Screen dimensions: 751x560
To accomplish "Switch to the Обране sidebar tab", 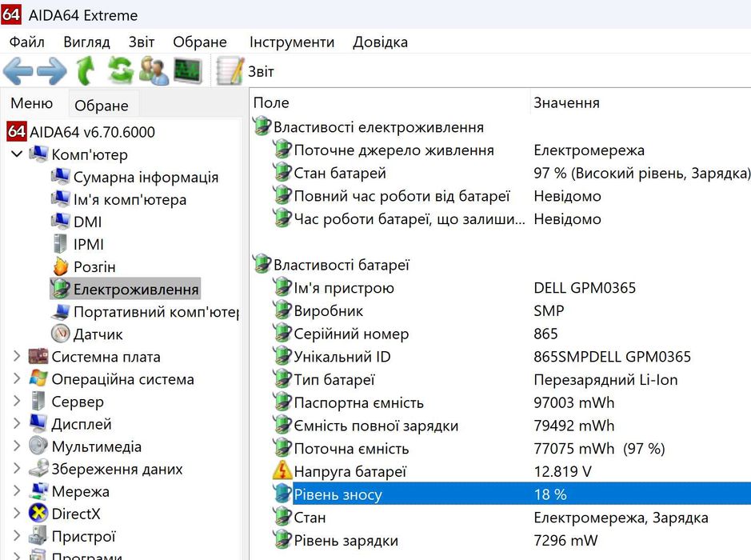I will click(x=102, y=105).
